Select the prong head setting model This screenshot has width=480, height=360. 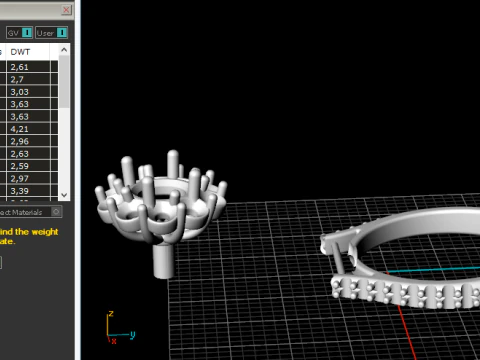point(162,213)
